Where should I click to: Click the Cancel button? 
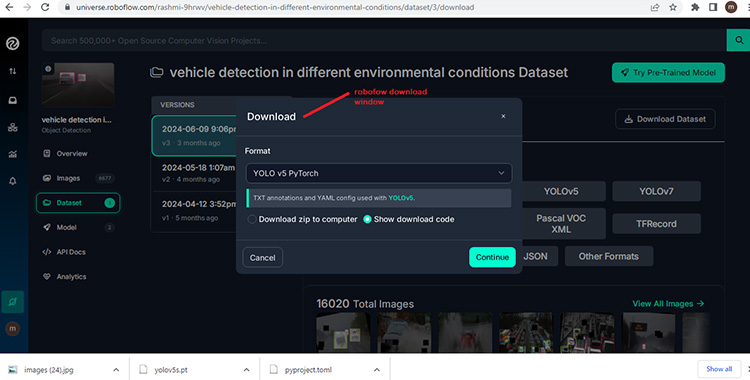[263, 257]
